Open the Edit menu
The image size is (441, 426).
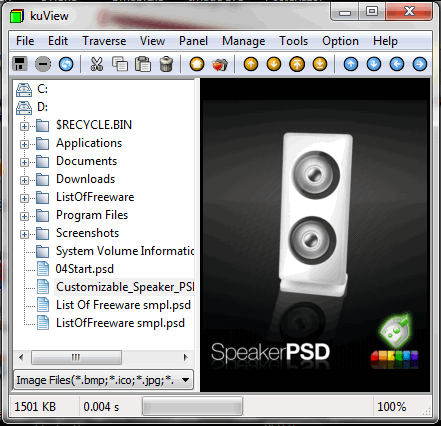click(58, 41)
